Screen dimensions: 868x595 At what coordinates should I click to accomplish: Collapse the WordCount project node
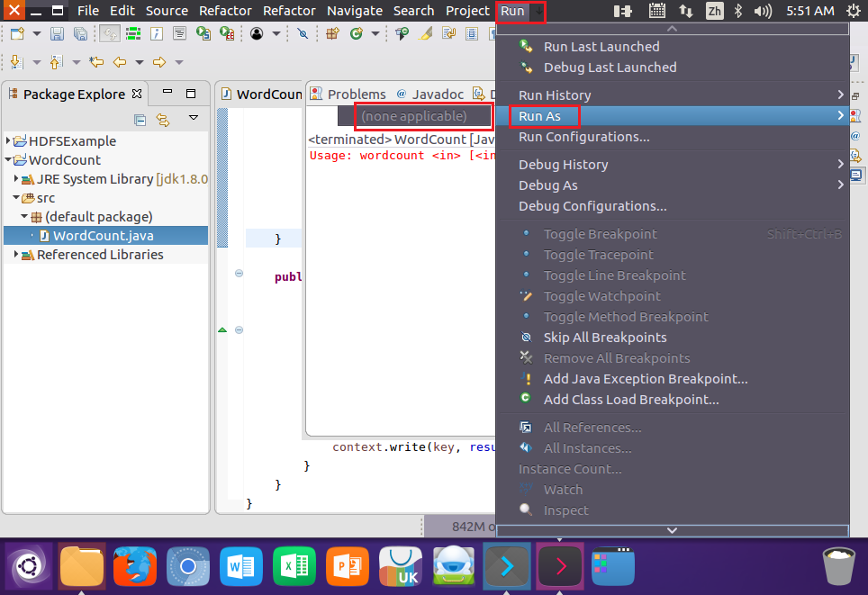pyautogui.click(x=8, y=159)
